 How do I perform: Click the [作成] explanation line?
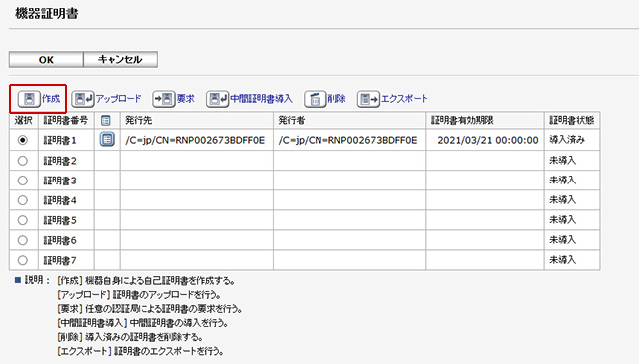tap(146, 281)
